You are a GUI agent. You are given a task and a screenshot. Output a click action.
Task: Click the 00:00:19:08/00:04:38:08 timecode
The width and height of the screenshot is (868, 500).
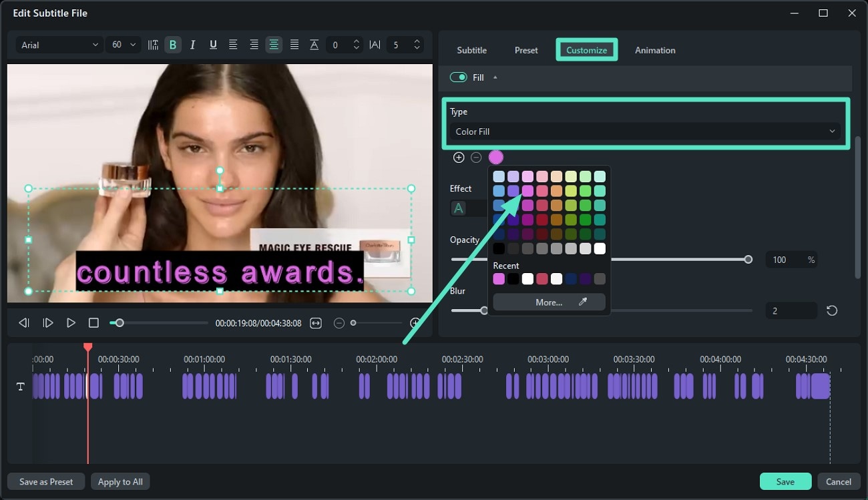click(258, 323)
